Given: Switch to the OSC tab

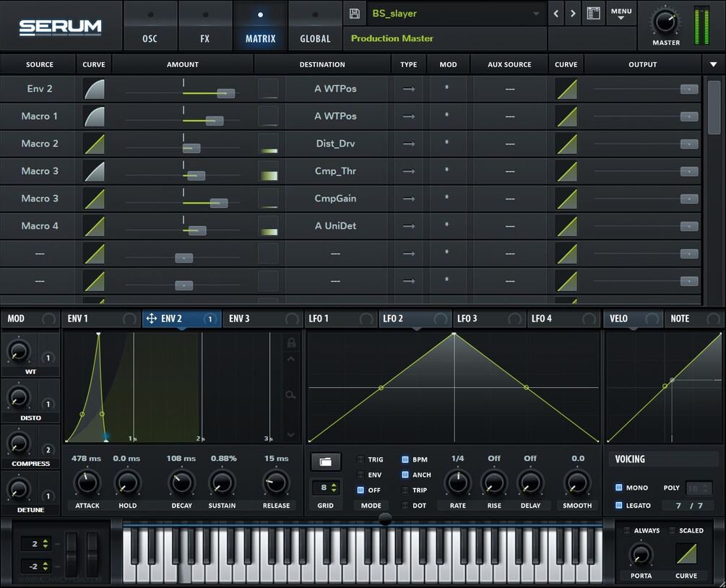Looking at the screenshot, I should (150, 26).
